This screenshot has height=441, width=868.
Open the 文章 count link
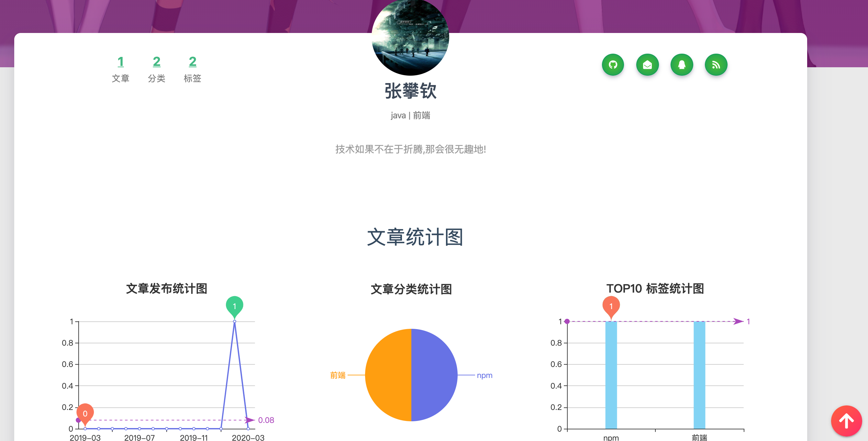click(x=120, y=62)
